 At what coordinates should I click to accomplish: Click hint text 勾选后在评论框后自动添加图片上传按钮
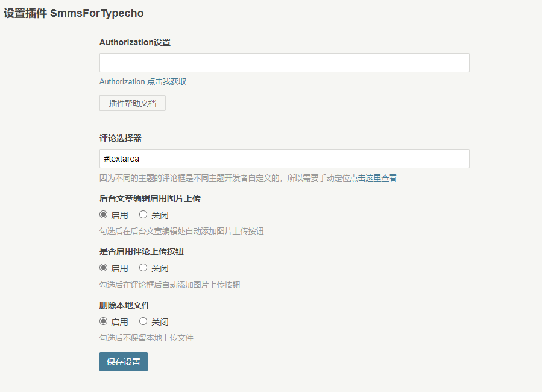[x=170, y=285]
